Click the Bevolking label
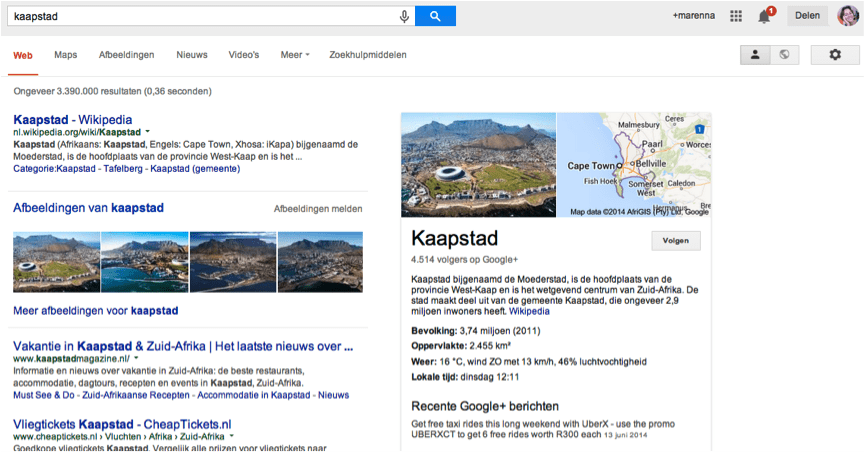Viewport: 865px width, 452px height. 434,331
